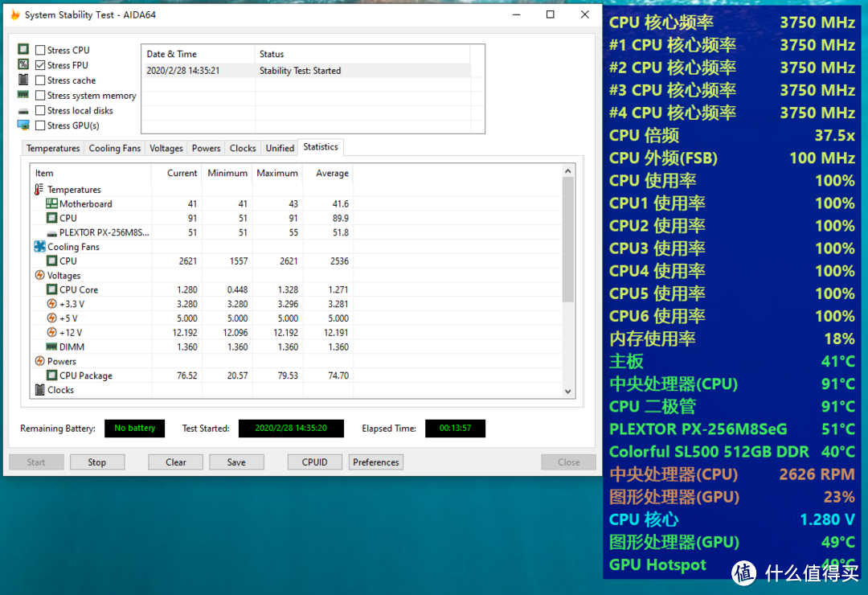Viewport: 868px width, 595px height.
Task: Click the Voltages lightning icon
Action: click(39, 275)
